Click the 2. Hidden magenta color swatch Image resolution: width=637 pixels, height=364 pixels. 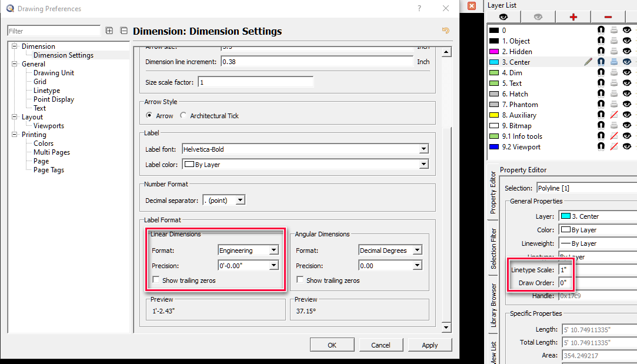tap(494, 52)
